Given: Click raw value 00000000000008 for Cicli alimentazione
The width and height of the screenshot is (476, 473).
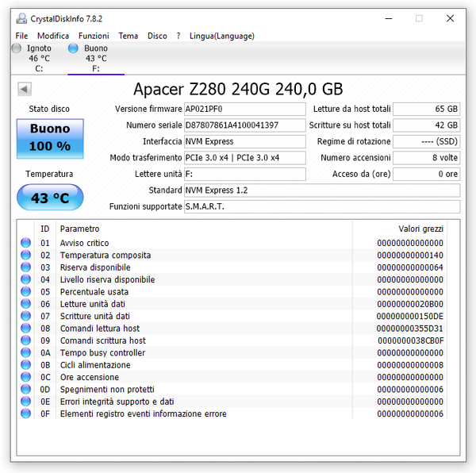Looking at the screenshot, I should coord(410,365).
